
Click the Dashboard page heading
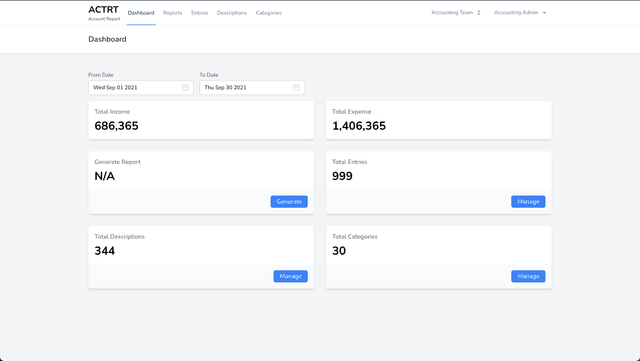107,39
